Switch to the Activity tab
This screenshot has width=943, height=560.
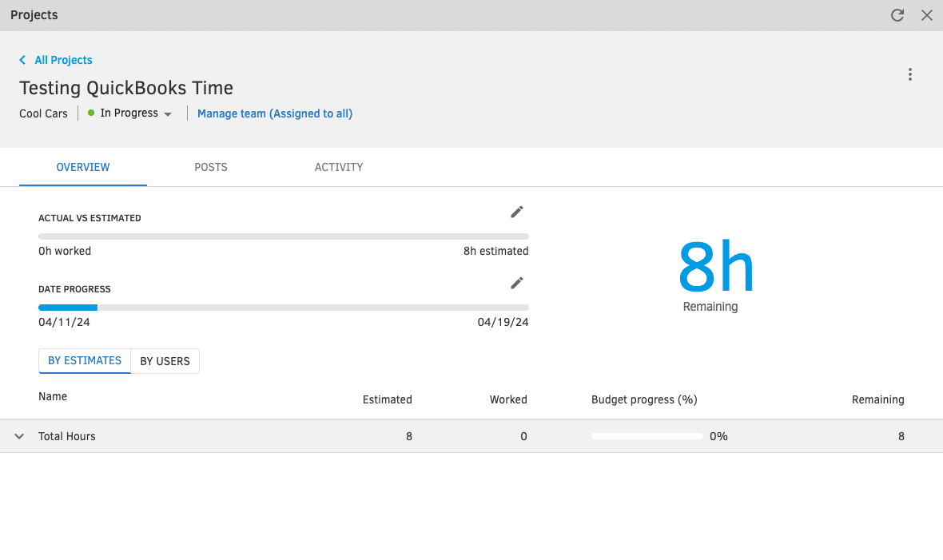pos(339,167)
